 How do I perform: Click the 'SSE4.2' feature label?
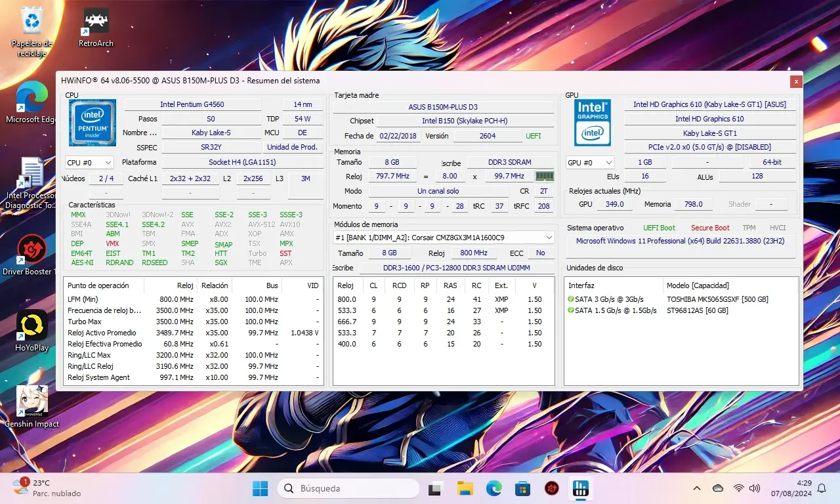click(152, 224)
